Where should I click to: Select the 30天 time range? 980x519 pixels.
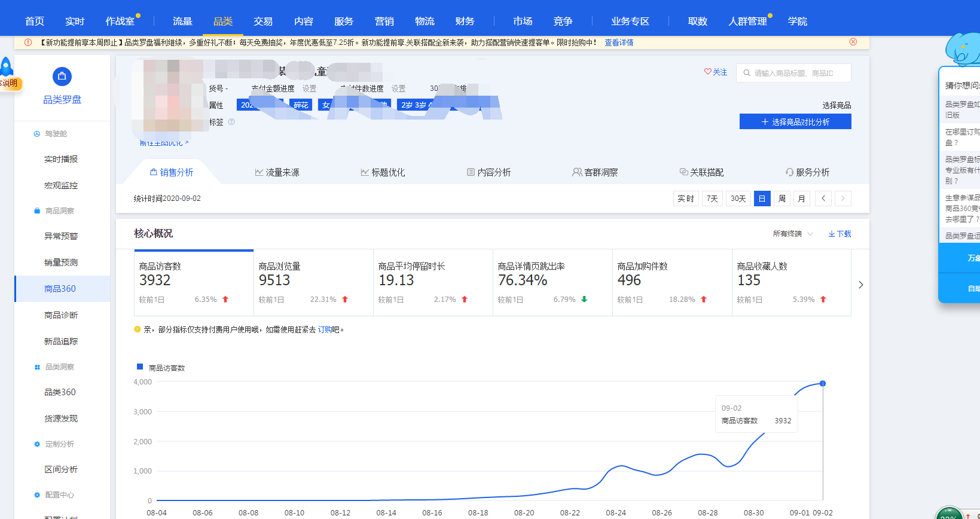(x=738, y=199)
